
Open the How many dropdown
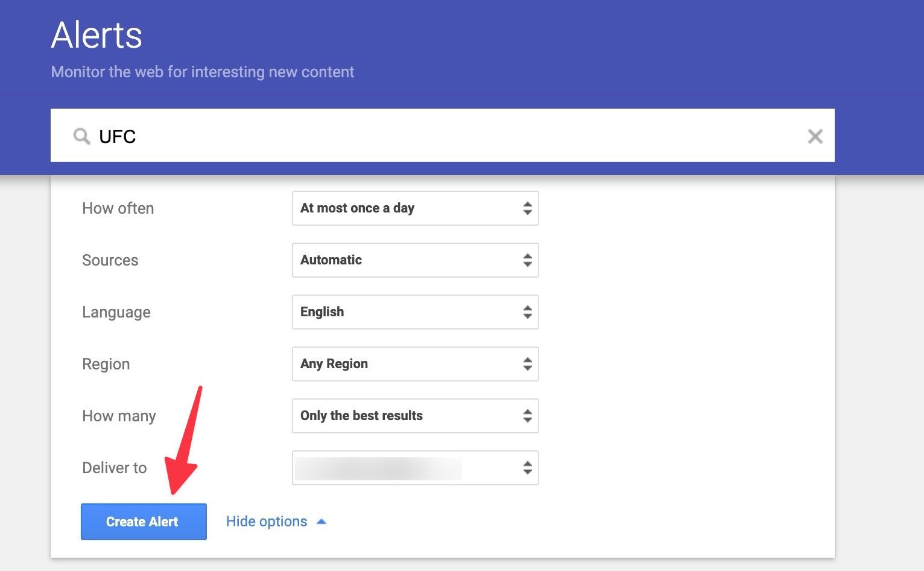coord(416,416)
